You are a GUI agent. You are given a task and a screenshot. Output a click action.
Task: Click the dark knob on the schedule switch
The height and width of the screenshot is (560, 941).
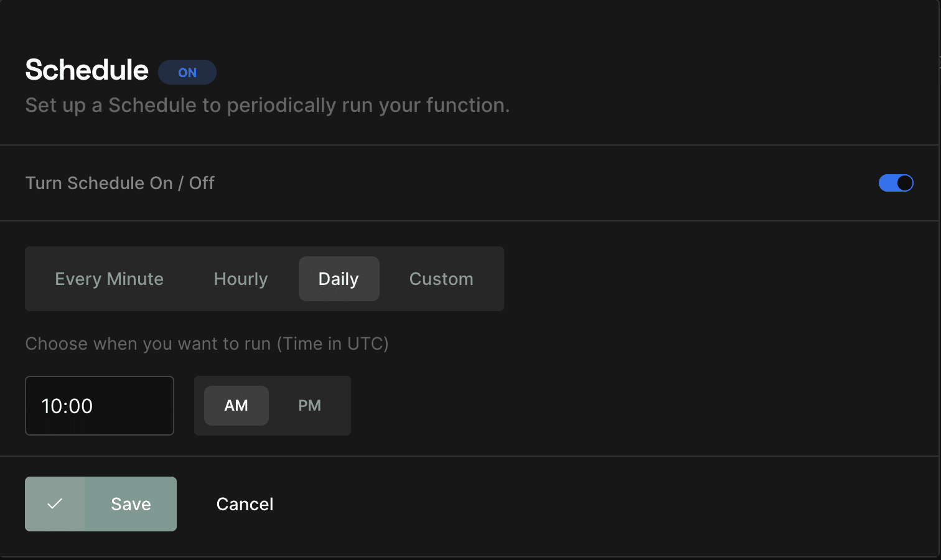[905, 183]
